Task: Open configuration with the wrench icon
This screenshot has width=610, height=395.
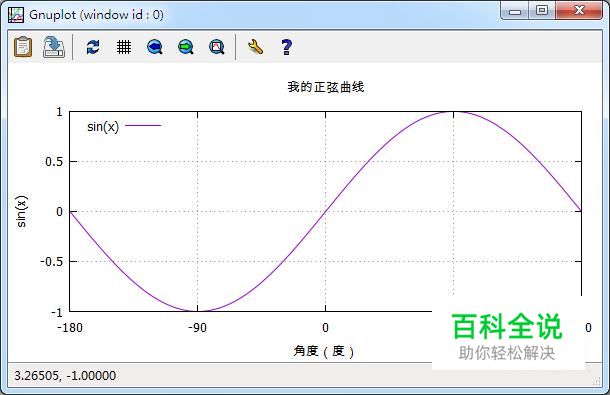Action: [x=256, y=47]
